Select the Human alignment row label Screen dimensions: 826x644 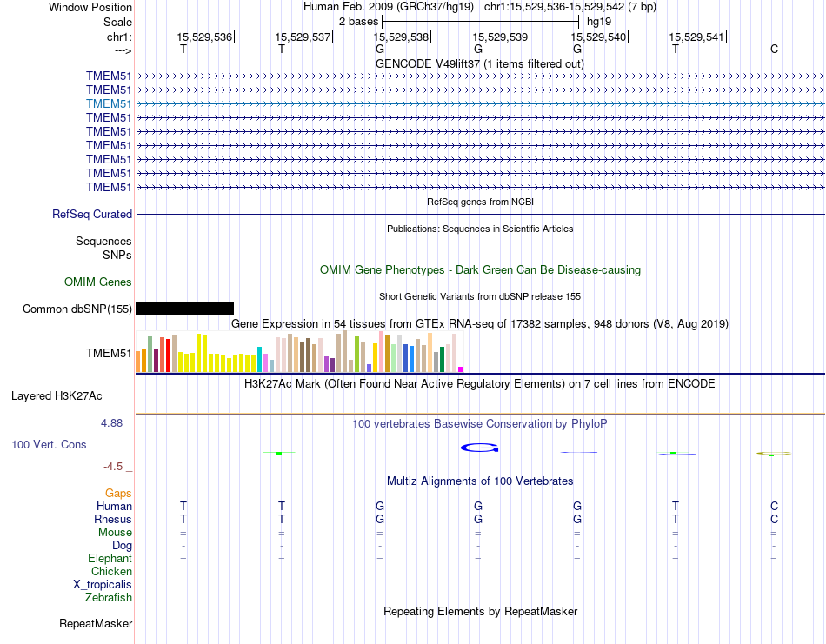114,507
